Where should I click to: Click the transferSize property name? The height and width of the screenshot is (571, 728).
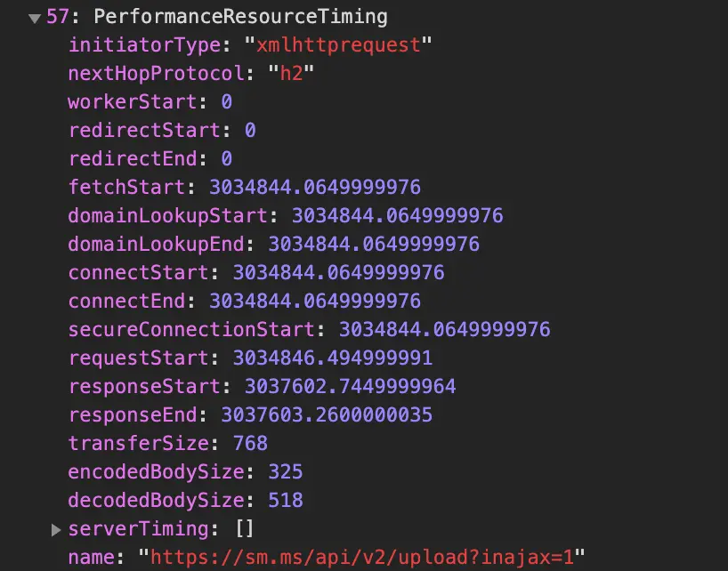click(138, 443)
